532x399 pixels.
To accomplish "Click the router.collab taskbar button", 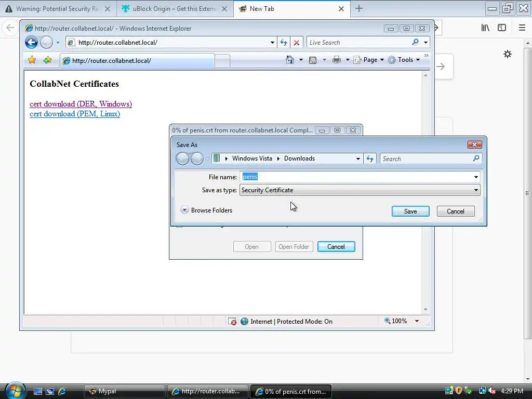I will (x=208, y=391).
